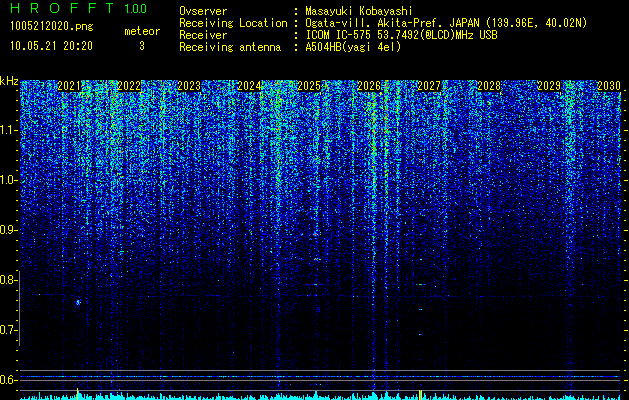Viewport: 629px width, 400px height.
Task: Click the 2023 time marker
Action: [x=189, y=86]
